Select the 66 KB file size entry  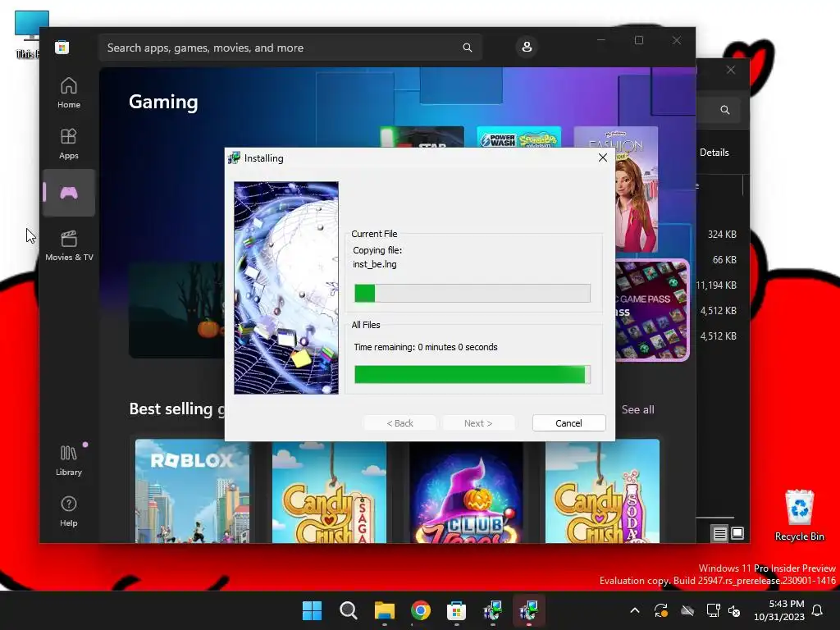pos(724,260)
